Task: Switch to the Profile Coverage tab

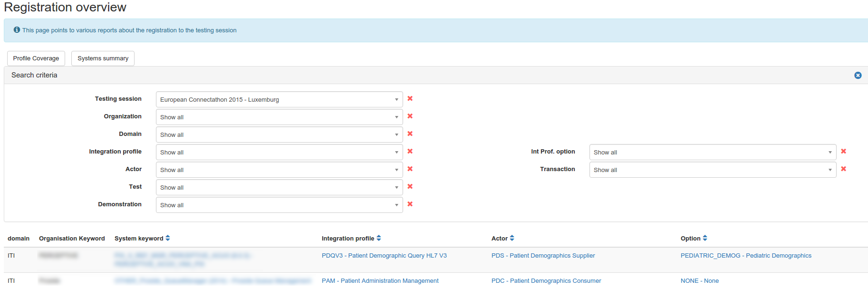Action: [x=36, y=58]
